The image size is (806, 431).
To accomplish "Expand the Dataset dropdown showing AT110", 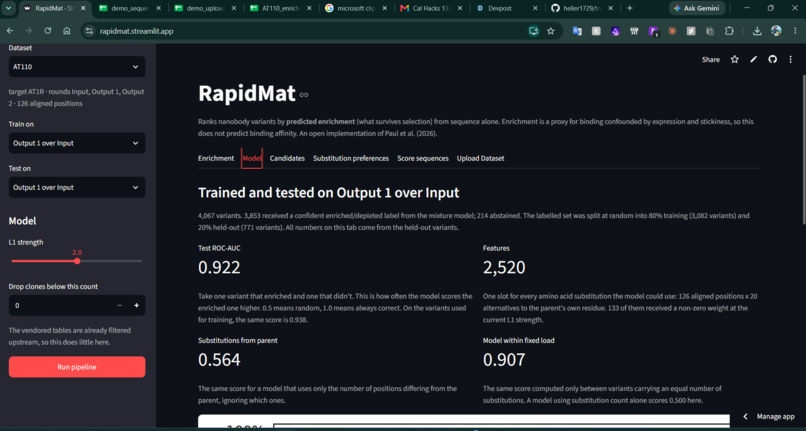I will [x=77, y=67].
